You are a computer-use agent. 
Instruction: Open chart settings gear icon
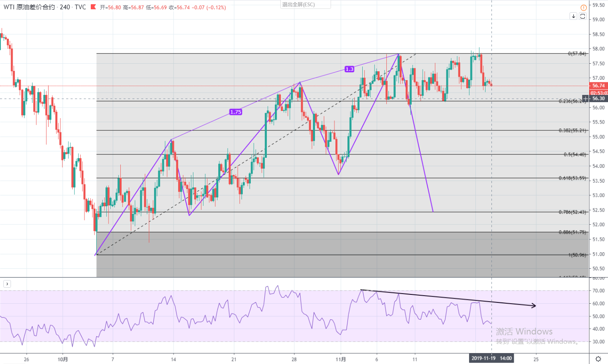pyautogui.click(x=598, y=359)
